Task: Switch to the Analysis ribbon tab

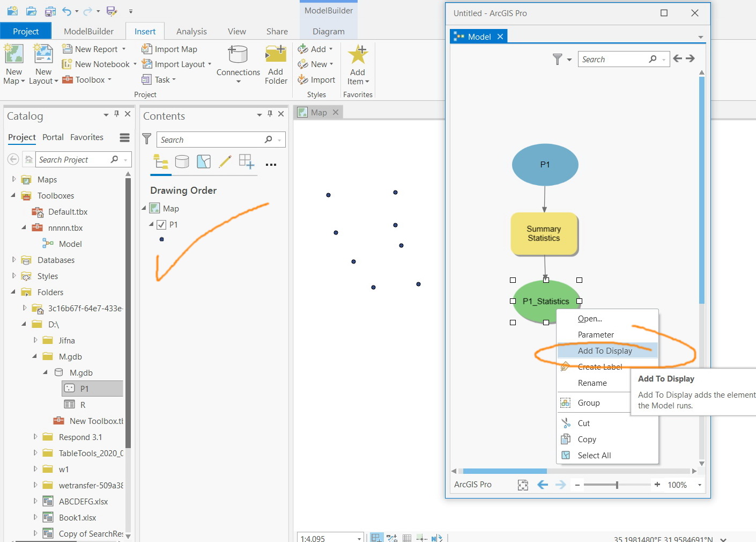Action: pyautogui.click(x=191, y=31)
